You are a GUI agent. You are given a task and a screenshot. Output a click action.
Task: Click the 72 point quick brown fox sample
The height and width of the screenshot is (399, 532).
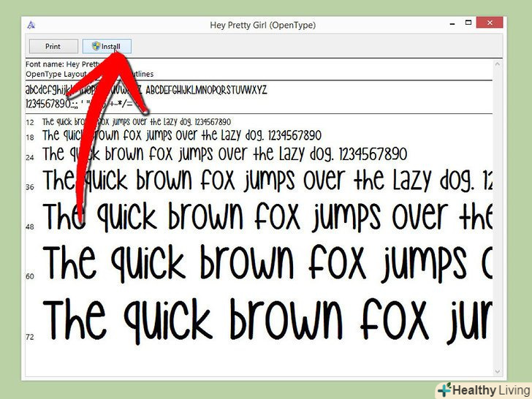(x=267, y=321)
